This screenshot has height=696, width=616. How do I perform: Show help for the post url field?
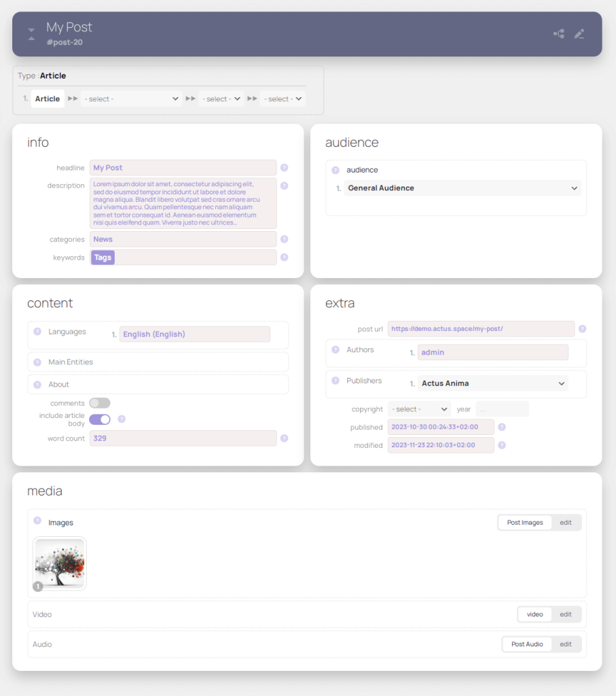pyautogui.click(x=582, y=328)
